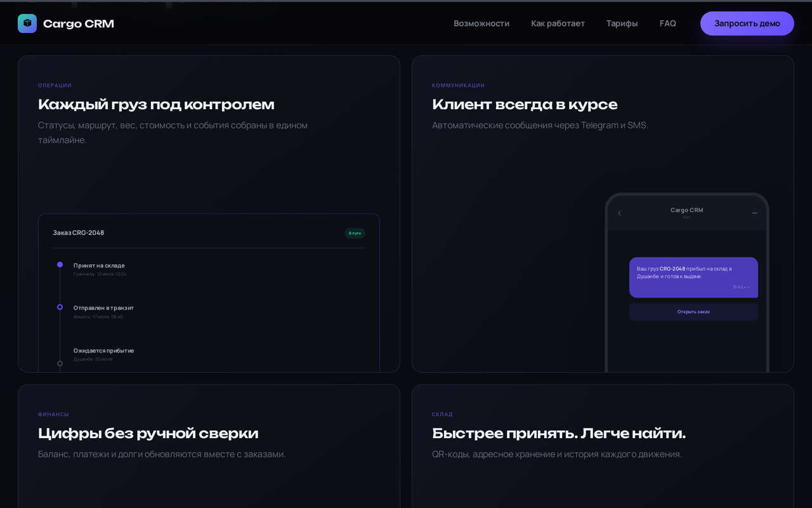Screen dimensions: 812x508
Task: Click the Ожидается прибытие status label
Action: tap(103, 351)
